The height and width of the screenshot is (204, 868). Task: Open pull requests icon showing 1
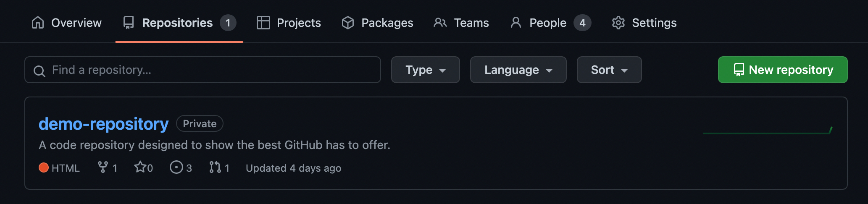[215, 167]
